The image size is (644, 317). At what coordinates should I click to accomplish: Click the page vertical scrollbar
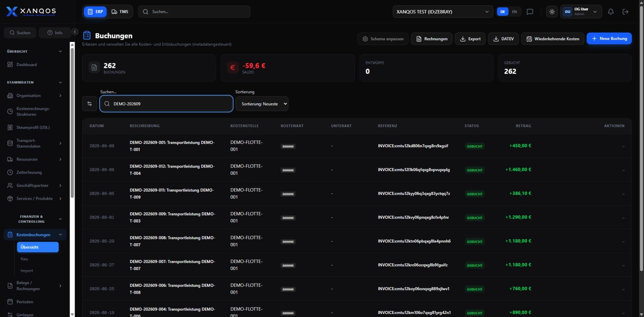point(641,139)
